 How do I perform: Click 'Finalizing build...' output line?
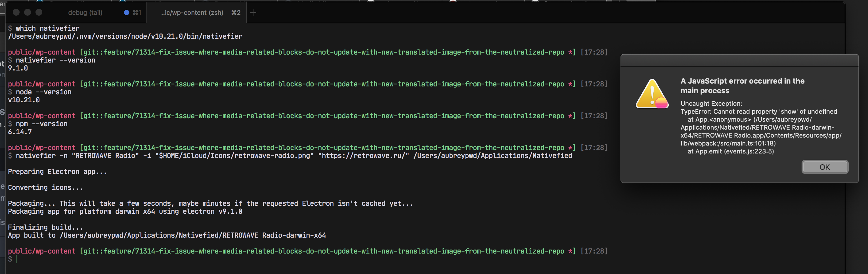pos(45,227)
